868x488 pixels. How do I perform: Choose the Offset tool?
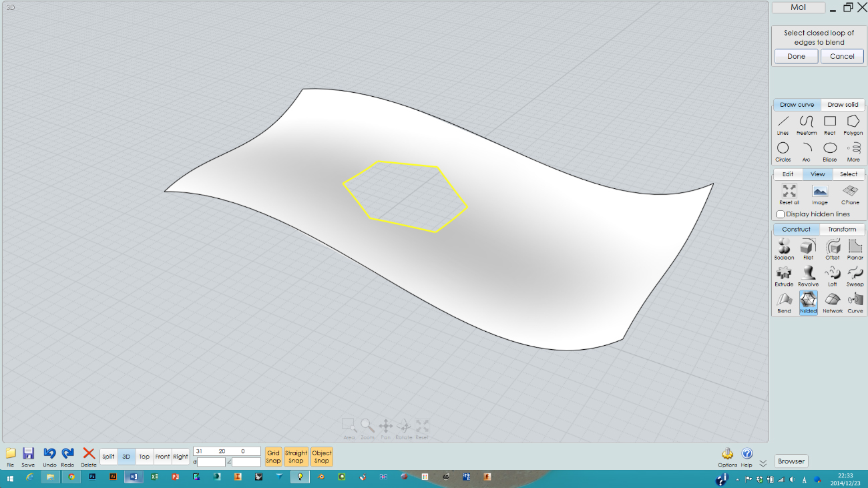pos(833,249)
